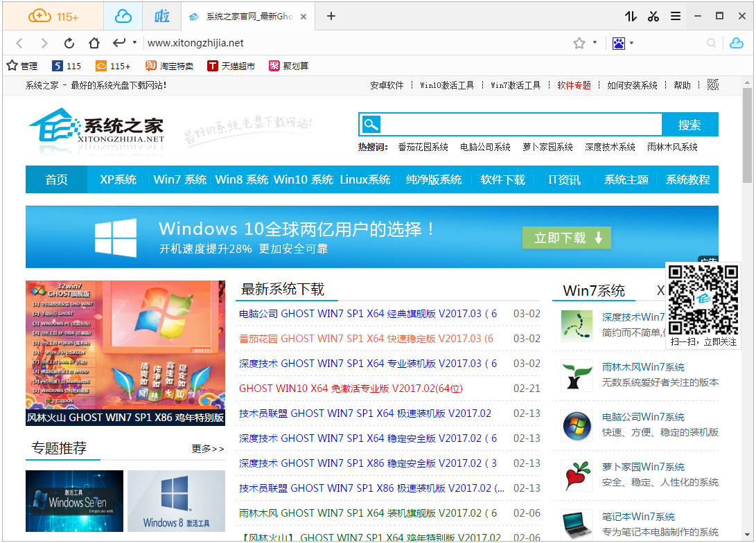Screen dimensions: 756x543
Task: Click the QR code icon in top bar
Action: (712, 84)
